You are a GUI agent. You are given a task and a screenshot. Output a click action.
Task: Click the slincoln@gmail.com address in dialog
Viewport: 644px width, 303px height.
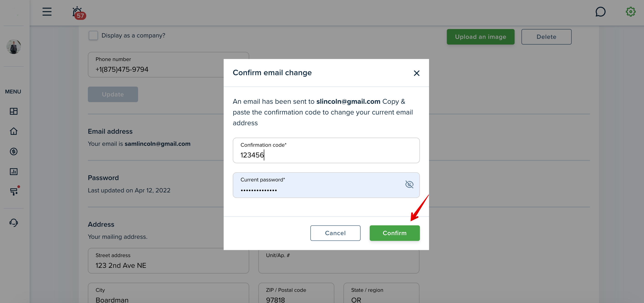coord(348,101)
